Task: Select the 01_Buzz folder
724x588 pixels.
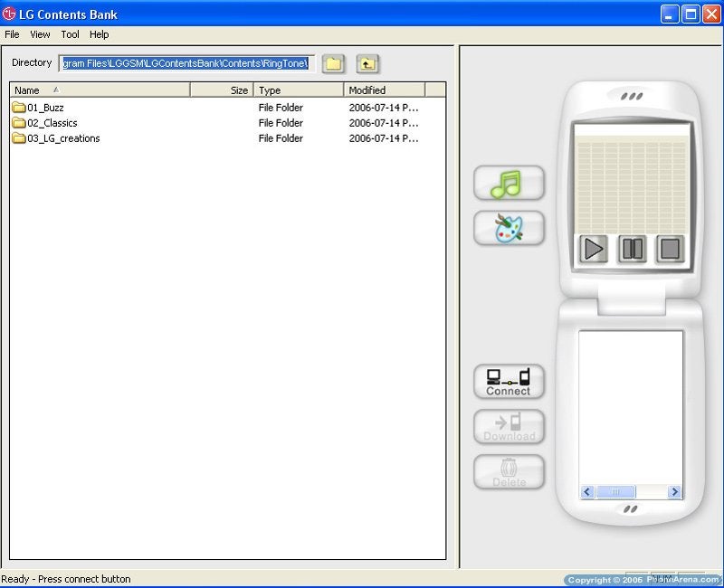Action: 44,108
